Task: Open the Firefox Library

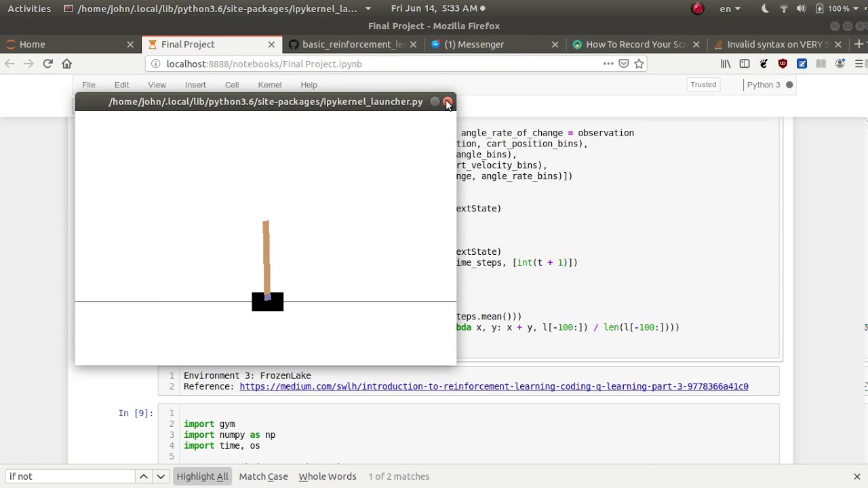Action: 726,64
